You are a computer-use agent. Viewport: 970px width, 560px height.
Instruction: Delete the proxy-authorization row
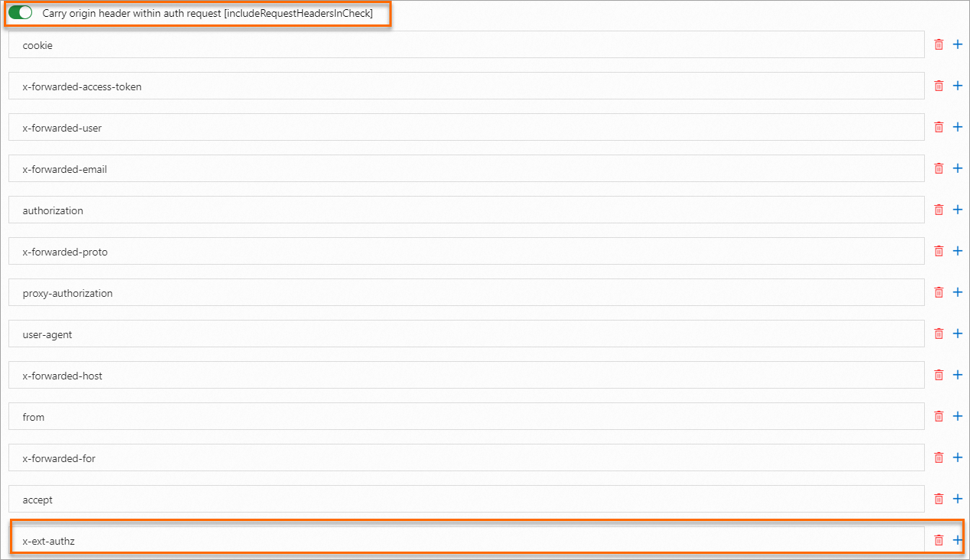point(939,292)
